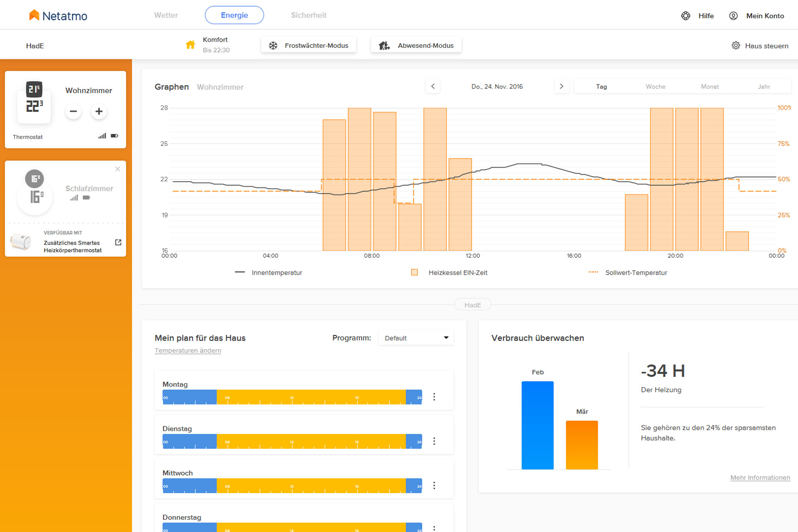798x532 pixels.
Task: Close the Schlafzimmer card
Action: coord(118,169)
